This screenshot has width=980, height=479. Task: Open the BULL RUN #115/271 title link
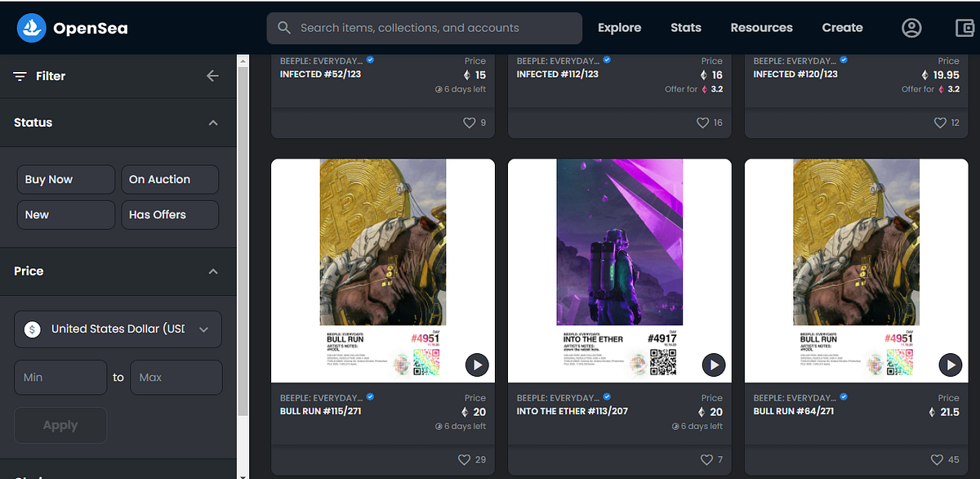point(321,411)
